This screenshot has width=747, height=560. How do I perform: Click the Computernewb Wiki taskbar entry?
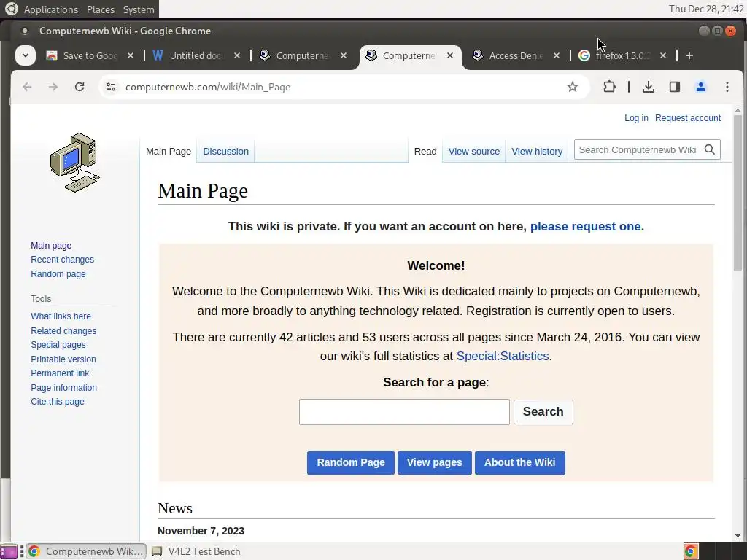pyautogui.click(x=87, y=551)
